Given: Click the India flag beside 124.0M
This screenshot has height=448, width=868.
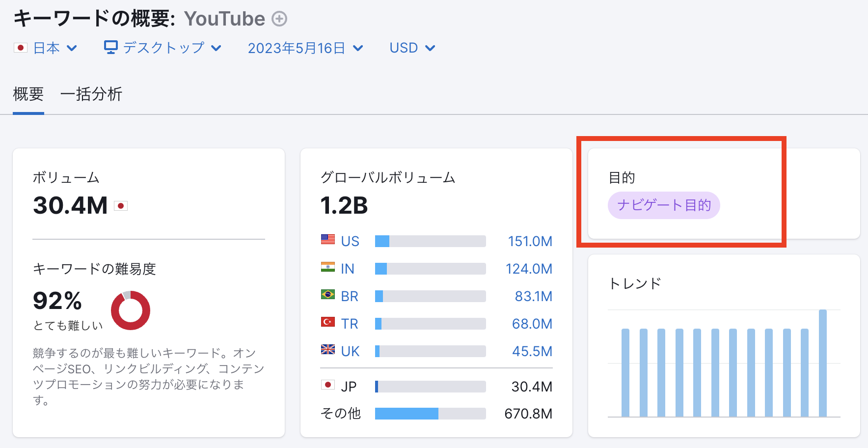Looking at the screenshot, I should point(327,269).
